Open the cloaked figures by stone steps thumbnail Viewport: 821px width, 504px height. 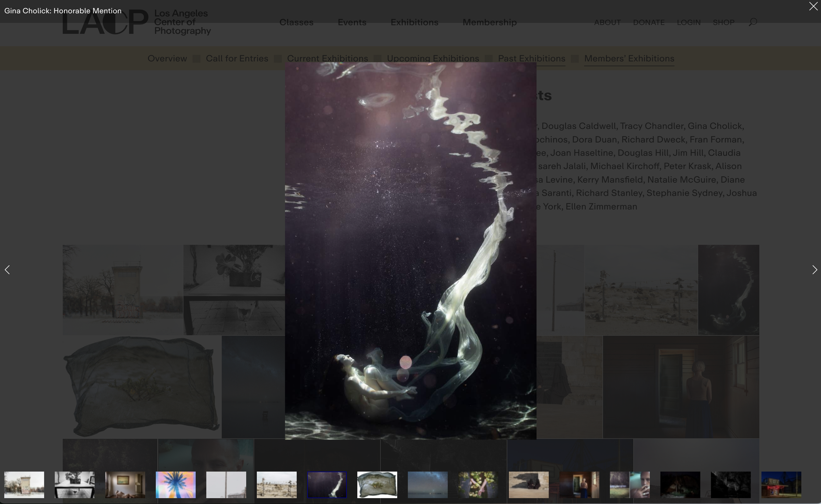[x=529, y=485]
